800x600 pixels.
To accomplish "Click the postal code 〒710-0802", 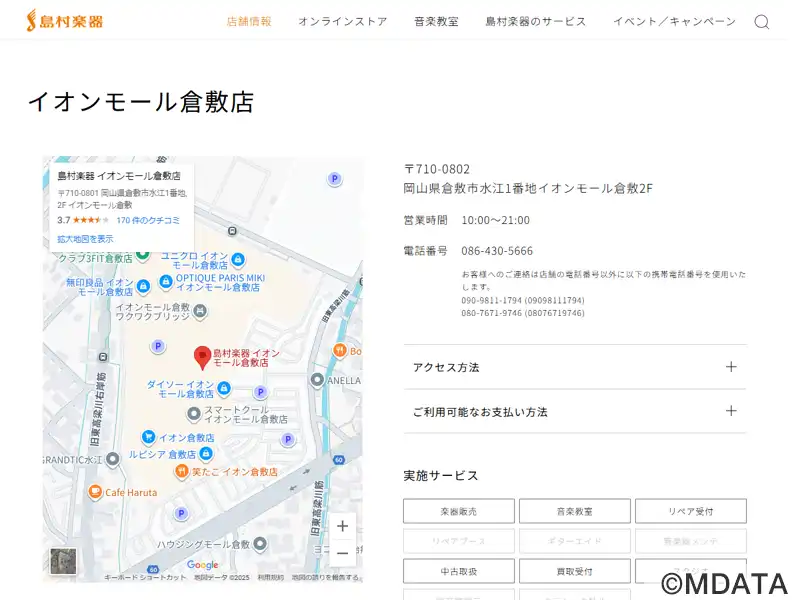I will point(437,169).
